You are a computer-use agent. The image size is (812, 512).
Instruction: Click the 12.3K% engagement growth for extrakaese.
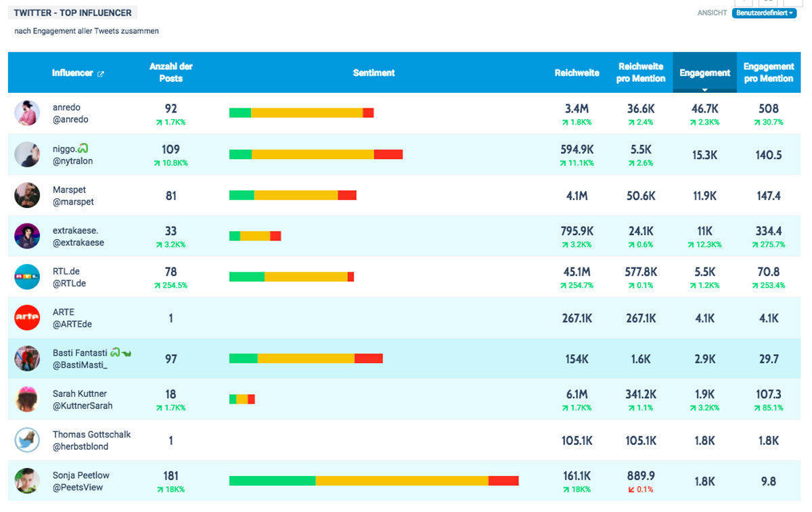(705, 244)
